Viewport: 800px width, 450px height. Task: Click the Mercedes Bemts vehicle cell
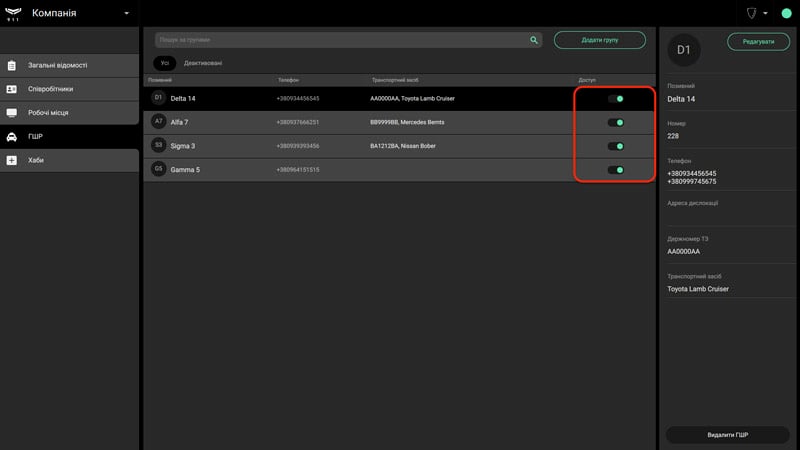(407, 122)
